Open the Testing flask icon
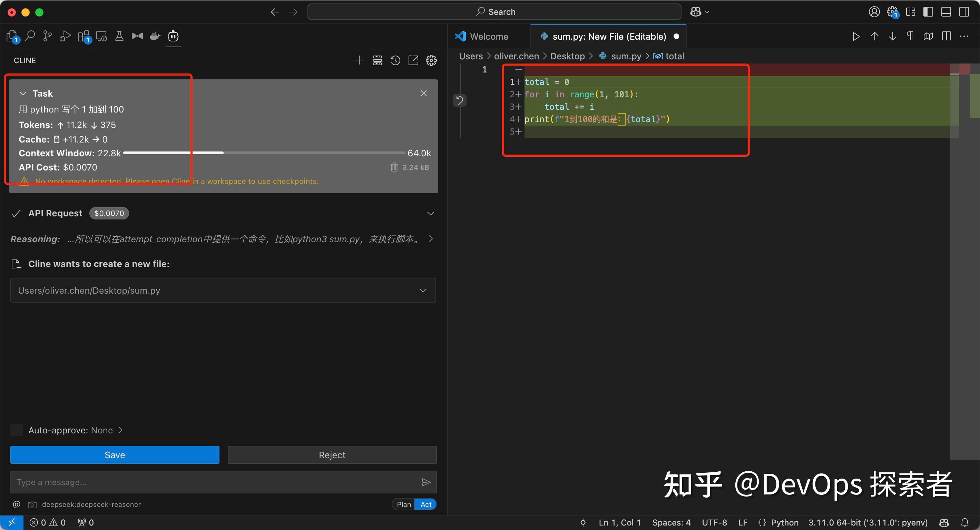The height and width of the screenshot is (530, 980). coord(119,36)
